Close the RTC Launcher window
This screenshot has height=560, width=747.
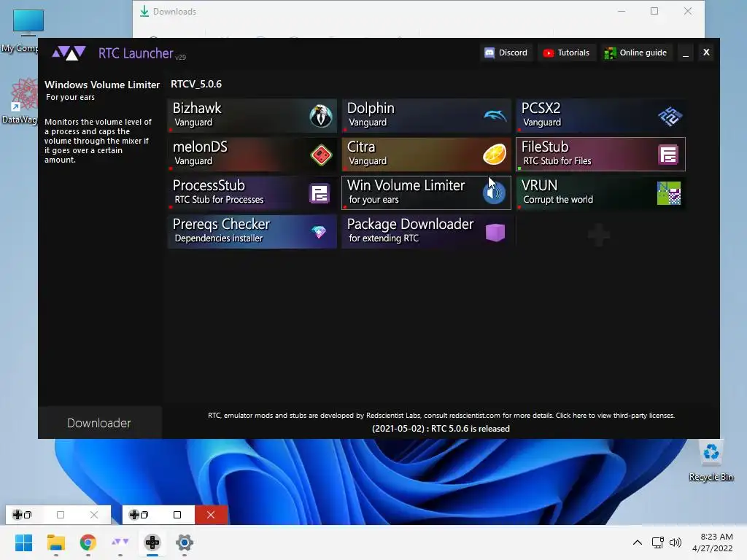706,52
